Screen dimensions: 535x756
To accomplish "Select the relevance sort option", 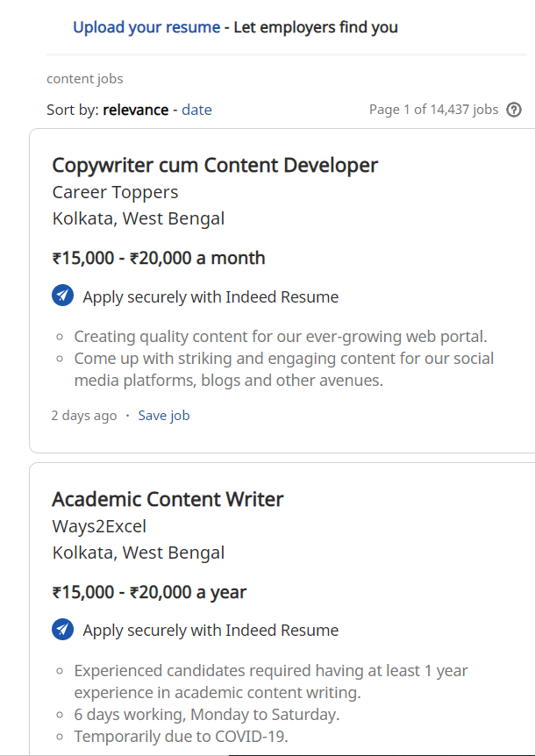I will [x=135, y=110].
